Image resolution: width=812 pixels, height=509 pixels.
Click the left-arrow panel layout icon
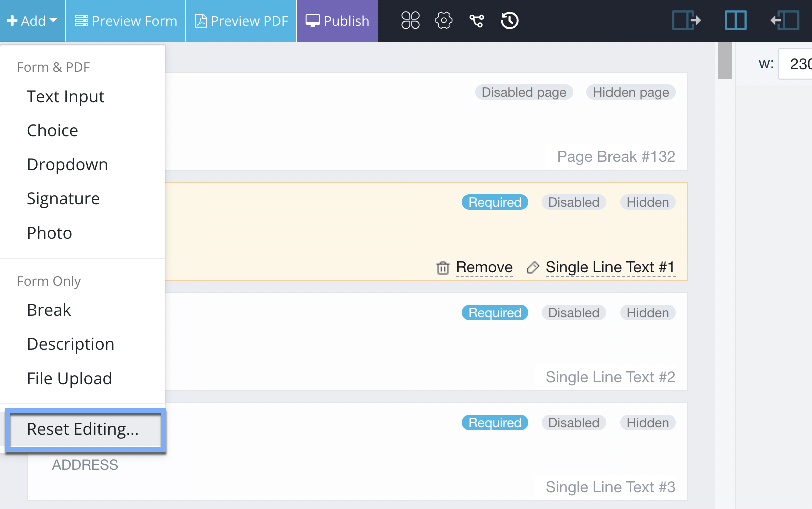(x=785, y=21)
